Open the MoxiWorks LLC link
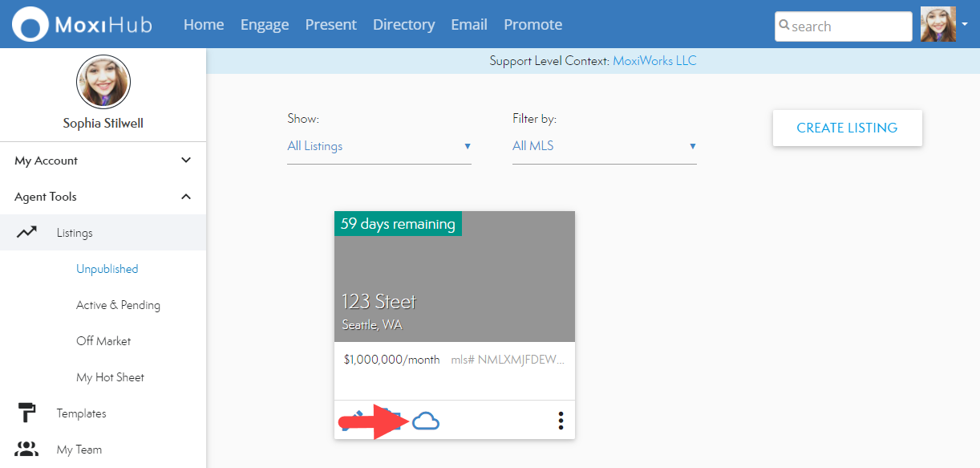Screen dimensions: 980x468 pos(654,61)
